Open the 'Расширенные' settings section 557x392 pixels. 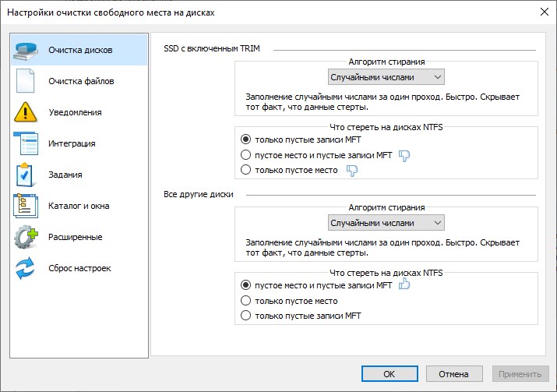(75, 237)
